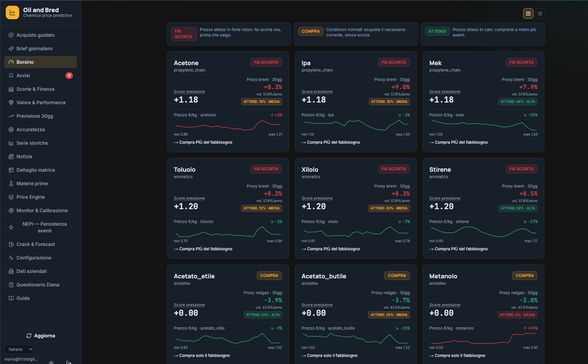This screenshot has width=588, height=364.
Task: Open the Mek card title
Action: 435,63
